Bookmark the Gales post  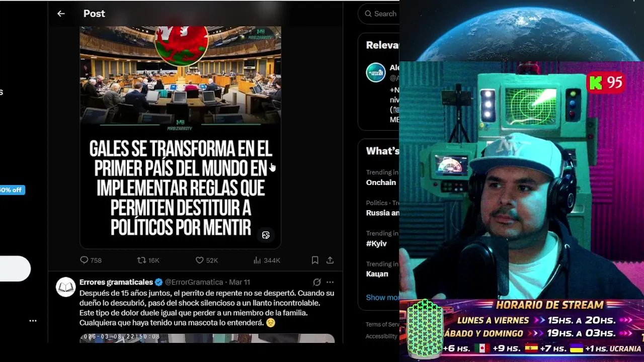click(315, 260)
